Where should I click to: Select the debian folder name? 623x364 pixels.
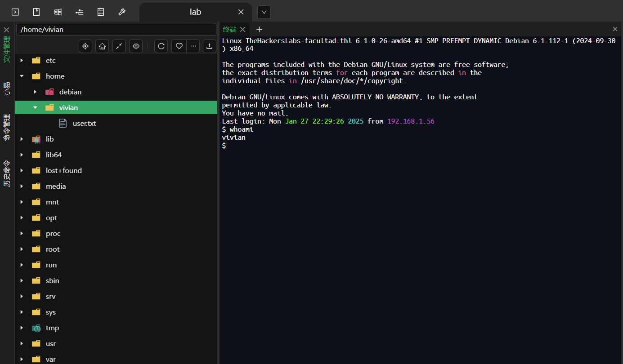tap(70, 92)
